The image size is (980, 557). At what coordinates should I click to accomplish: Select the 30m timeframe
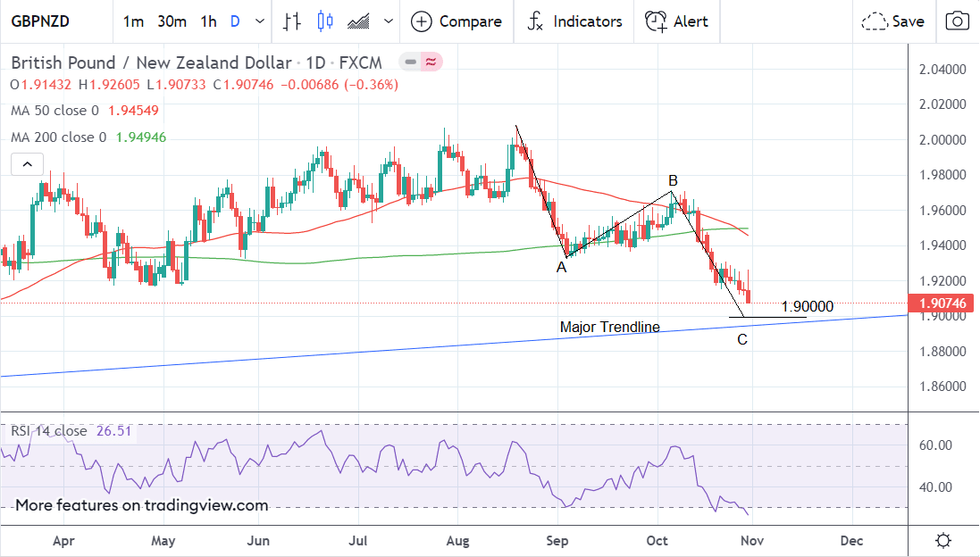172,21
